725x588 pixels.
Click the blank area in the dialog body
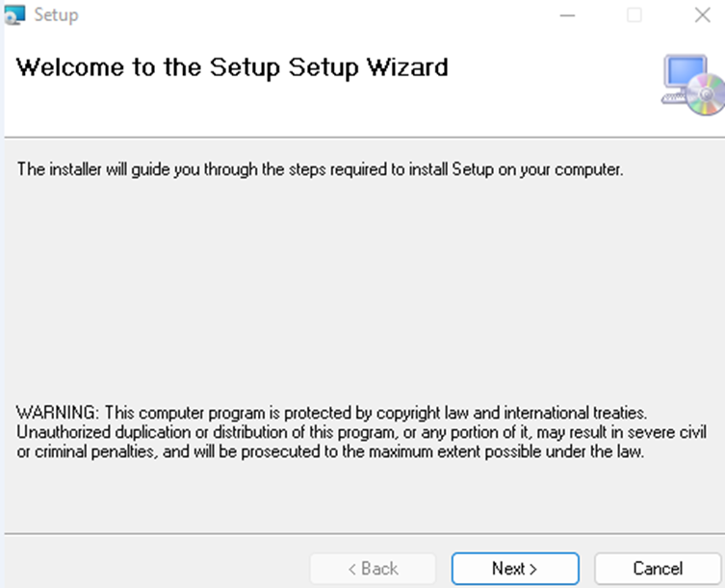pyautogui.click(x=362, y=289)
